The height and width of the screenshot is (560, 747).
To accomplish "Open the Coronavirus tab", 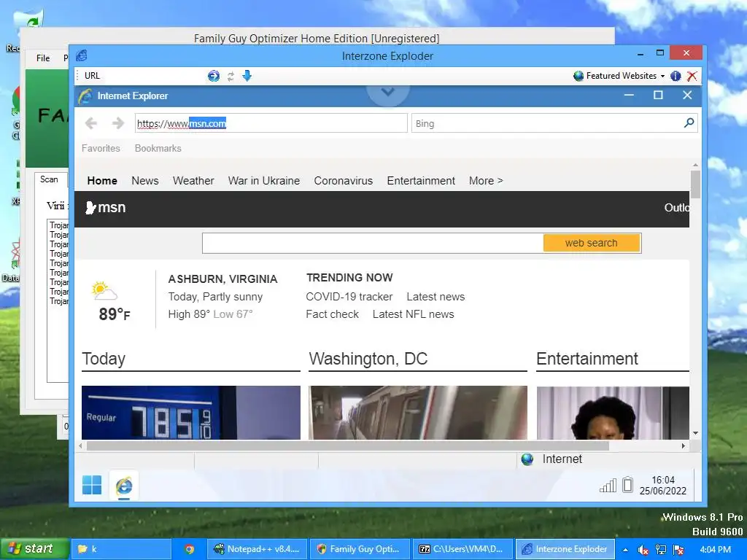I will click(x=343, y=181).
